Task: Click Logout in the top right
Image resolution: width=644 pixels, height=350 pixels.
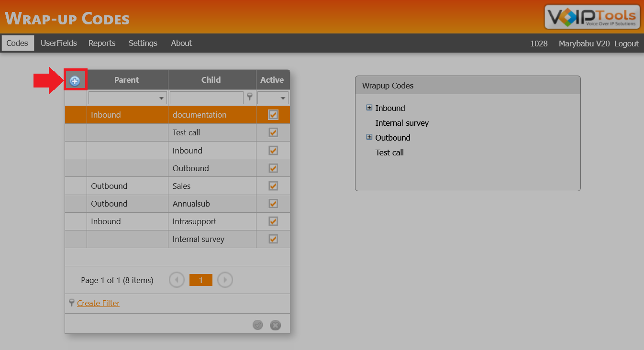Action: click(x=626, y=43)
